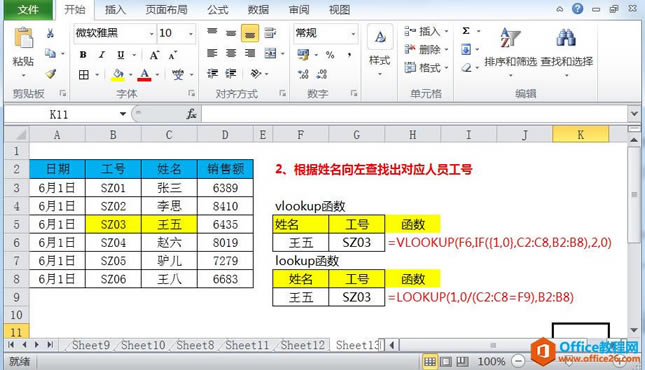Image resolution: width=645 pixels, height=370 pixels.
Task: Open the font name dropdown (微软雅黑)
Action: coord(151,33)
